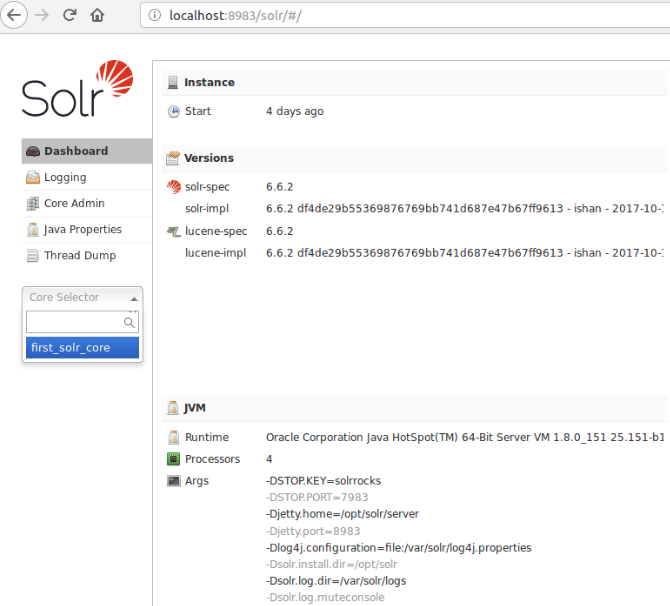Select first_solr_core from the list
670x606 pixels.
tap(82, 347)
